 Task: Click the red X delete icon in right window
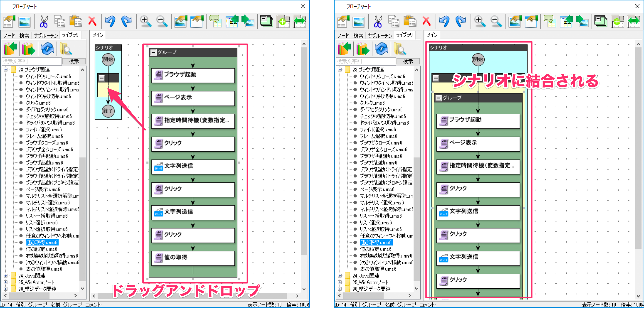click(426, 22)
